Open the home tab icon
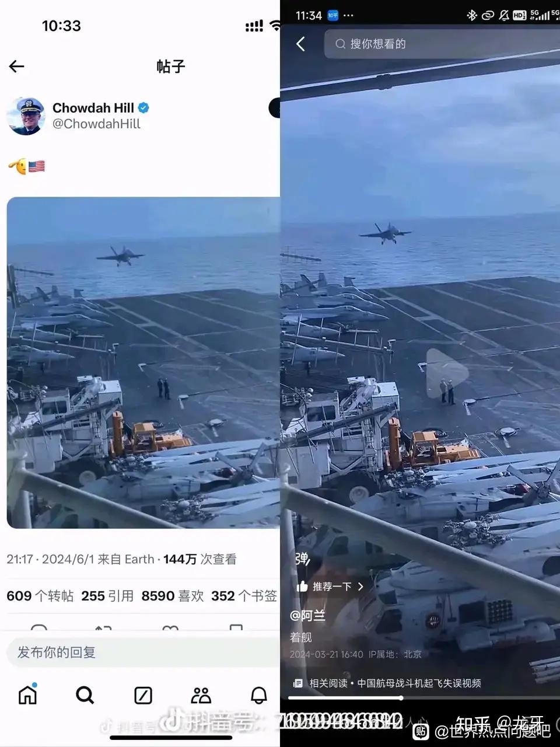This screenshot has height=747, width=560. coord(27,694)
